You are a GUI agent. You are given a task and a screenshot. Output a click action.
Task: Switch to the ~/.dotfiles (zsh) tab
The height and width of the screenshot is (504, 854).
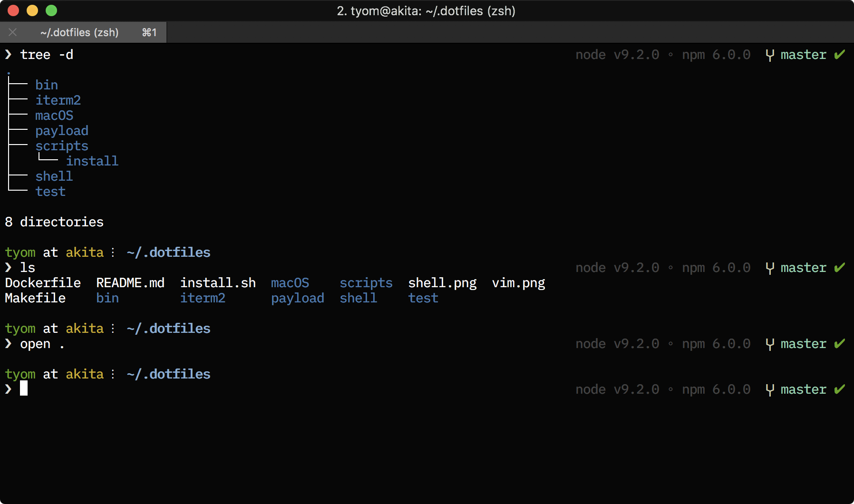tap(80, 32)
